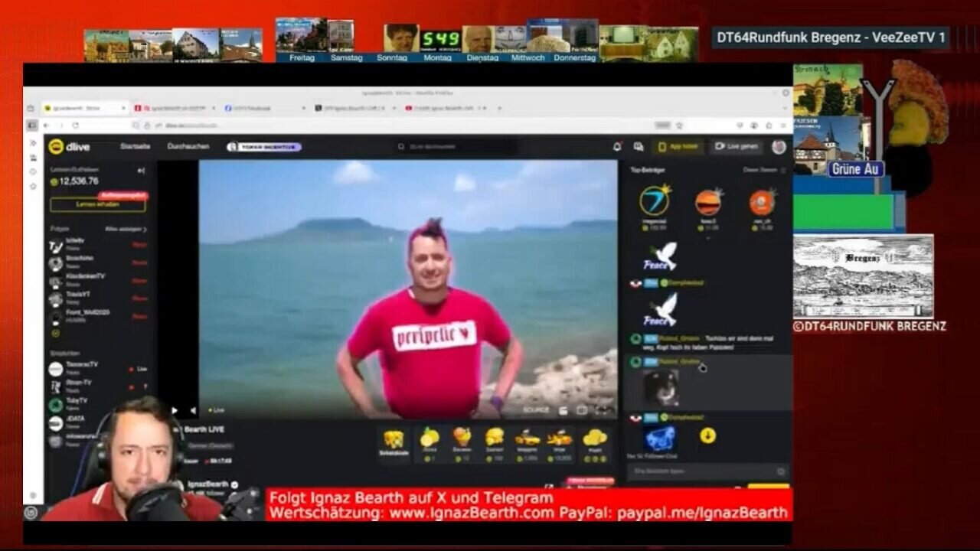Send a diamond gift

[495, 442]
